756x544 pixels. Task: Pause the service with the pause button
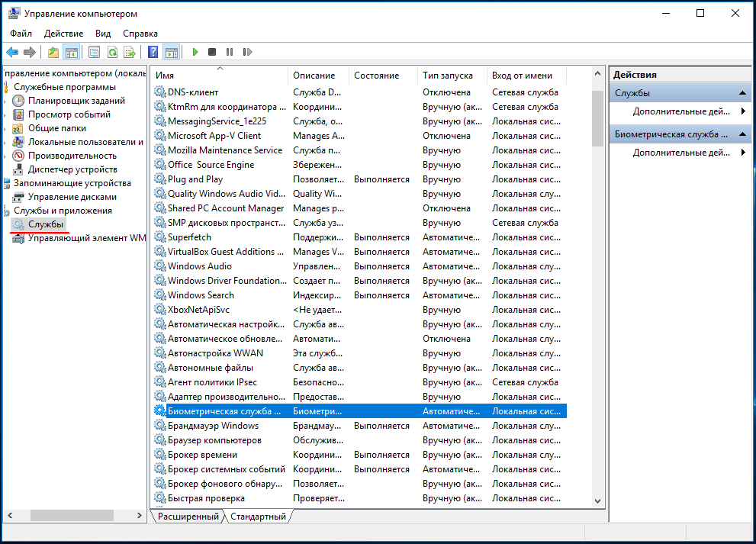click(230, 52)
